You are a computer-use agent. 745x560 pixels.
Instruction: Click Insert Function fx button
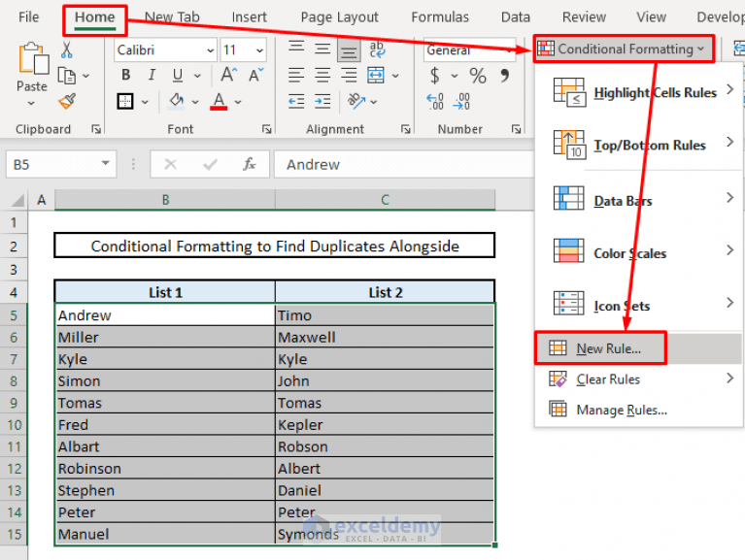(x=249, y=164)
